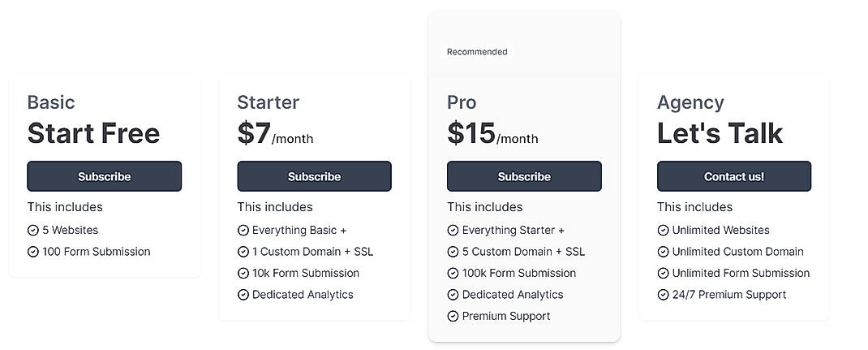Click the Contact us! button
868x350 pixels.
click(x=733, y=176)
